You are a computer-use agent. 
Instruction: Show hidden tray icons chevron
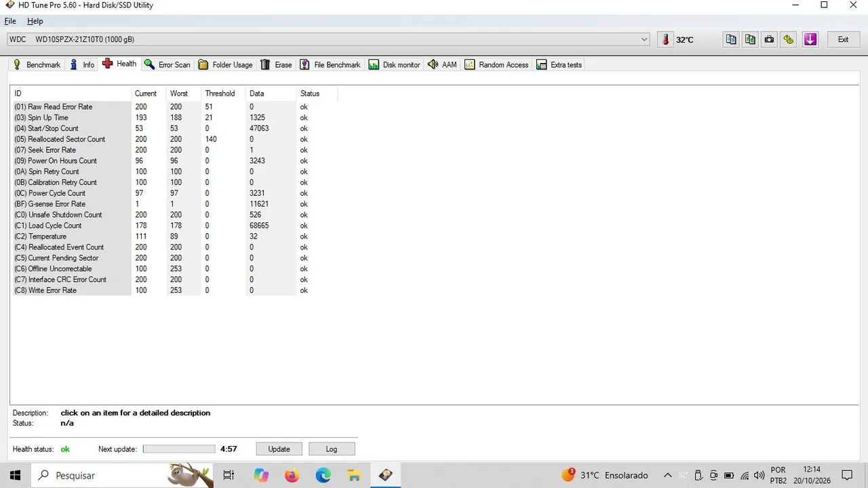667,475
